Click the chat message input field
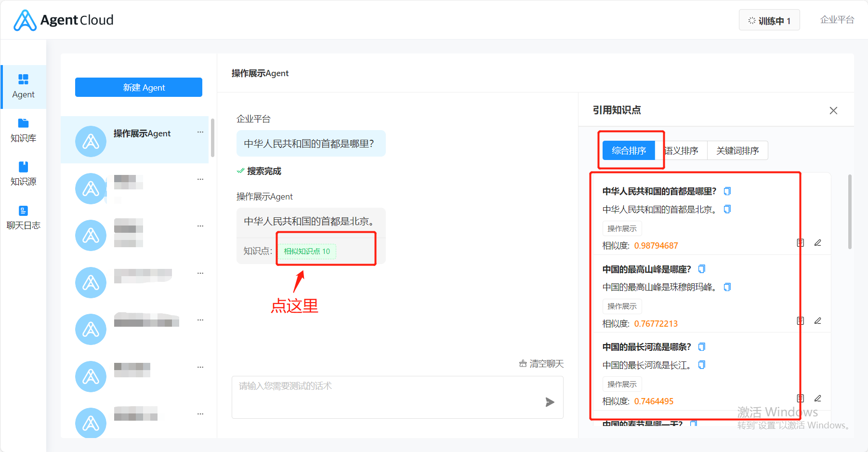The height and width of the screenshot is (452, 868). coord(397,397)
